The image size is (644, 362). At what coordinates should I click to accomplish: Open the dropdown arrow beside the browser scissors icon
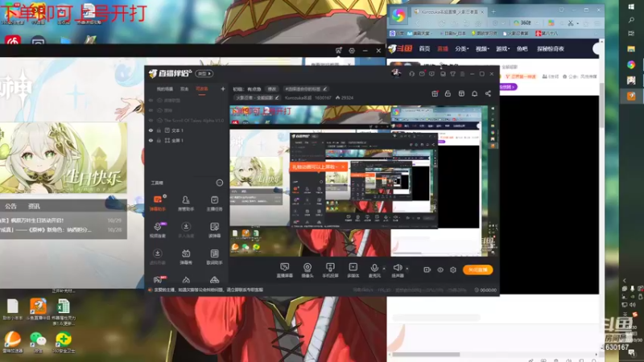click(577, 23)
